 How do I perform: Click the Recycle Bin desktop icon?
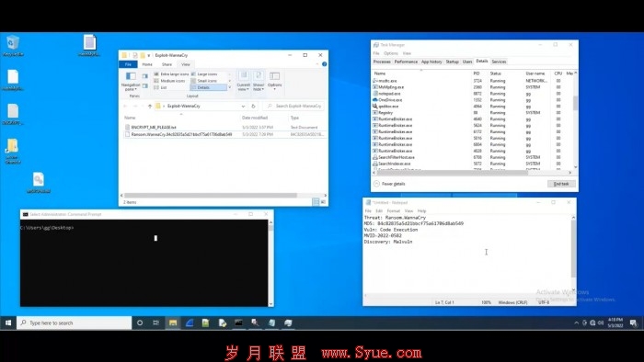[x=13, y=45]
